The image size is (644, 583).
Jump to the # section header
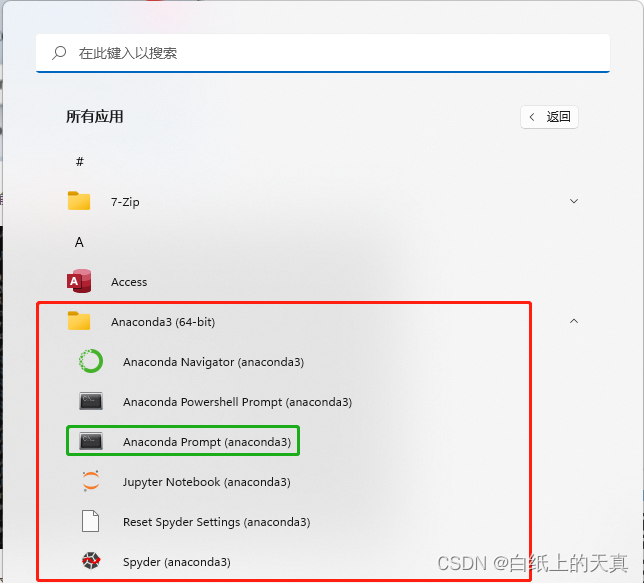click(80, 161)
